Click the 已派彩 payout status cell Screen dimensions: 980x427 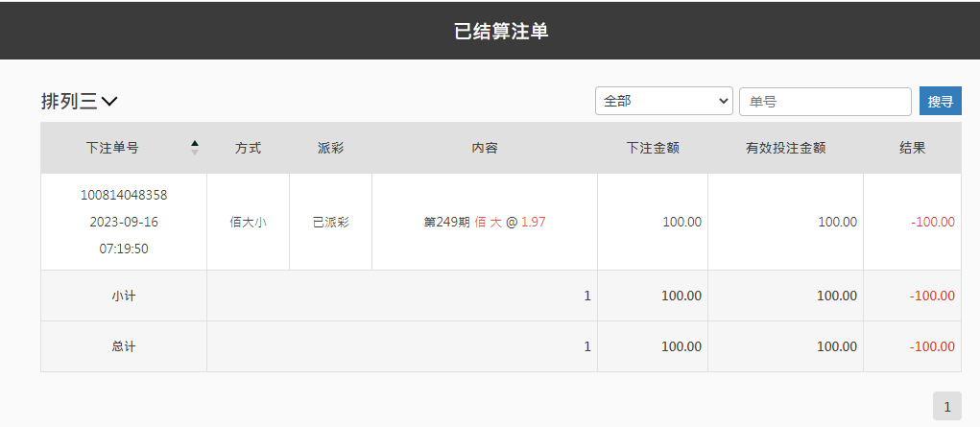[330, 222]
